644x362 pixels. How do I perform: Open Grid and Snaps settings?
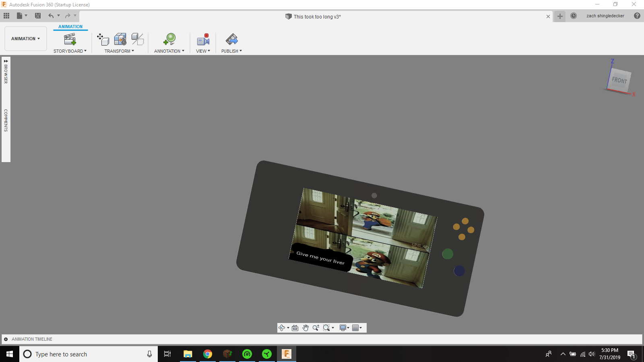point(355,328)
